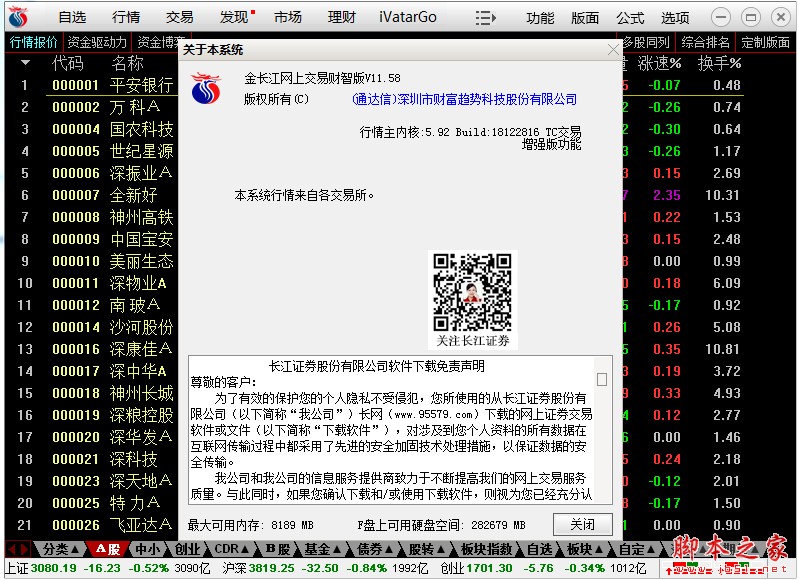This screenshot has width=799, height=580.
Task: Open the 自选 menu in the top bar
Action: [x=72, y=17]
